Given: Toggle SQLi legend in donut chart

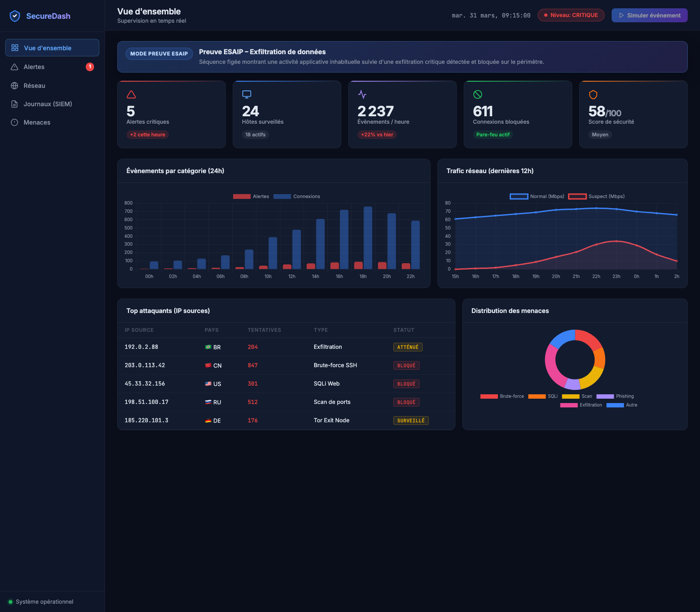Looking at the screenshot, I should [543, 396].
